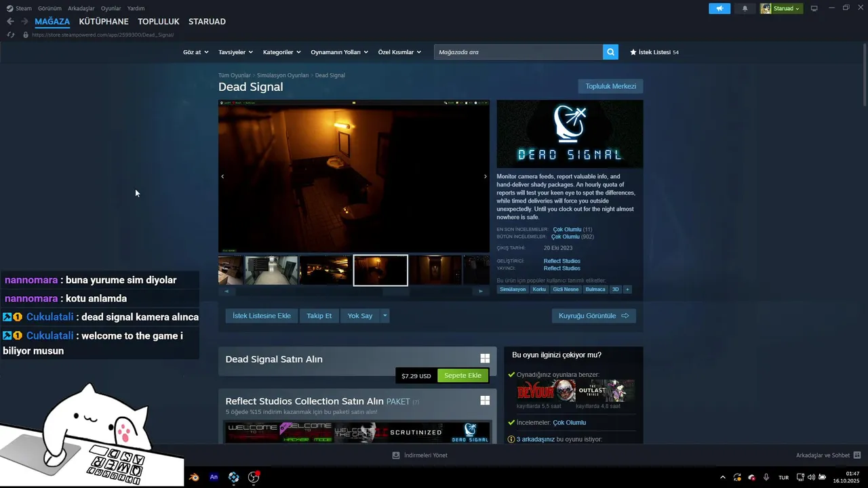This screenshot has height=488, width=868.
Task: Show next screenshot with right arrow
Action: tap(485, 176)
